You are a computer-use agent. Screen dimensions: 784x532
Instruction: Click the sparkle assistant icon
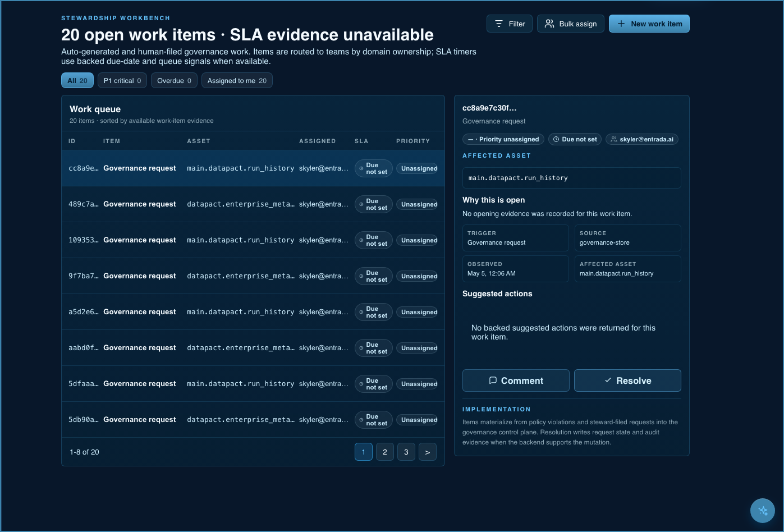click(x=763, y=511)
